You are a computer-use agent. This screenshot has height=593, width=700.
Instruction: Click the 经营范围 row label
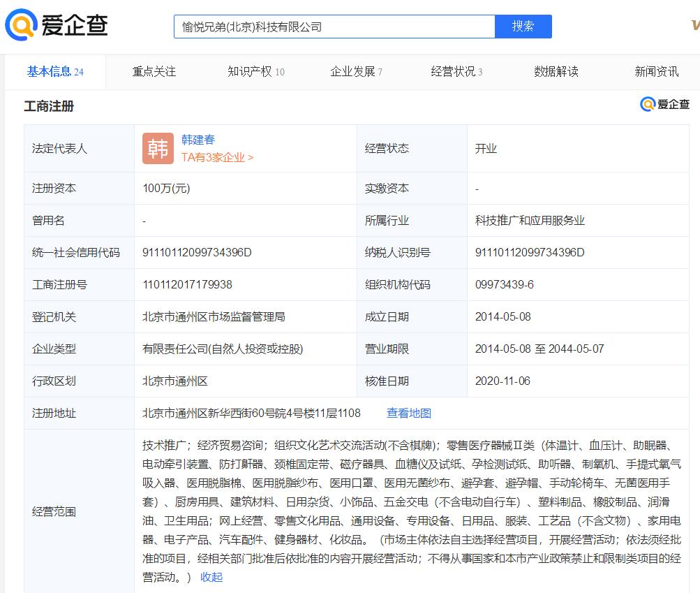pyautogui.click(x=54, y=512)
